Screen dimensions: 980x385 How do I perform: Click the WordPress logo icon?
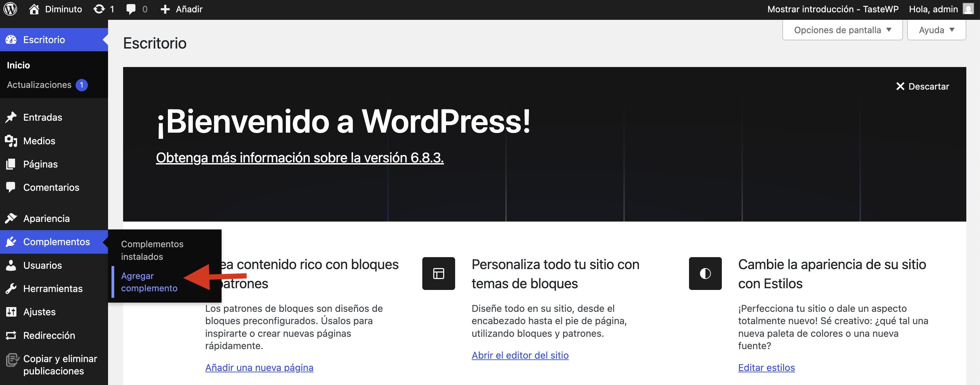(x=10, y=9)
